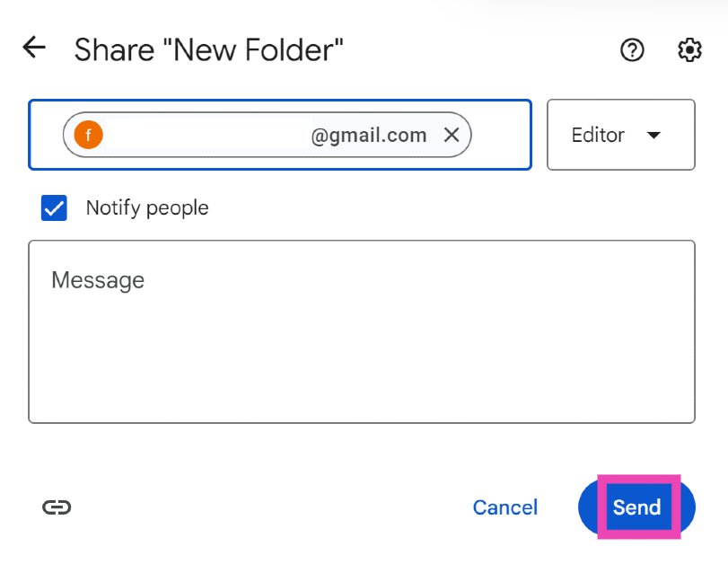Click the 'Share "New Folder"' dialog title
This screenshot has width=728, height=564.
pyautogui.click(x=208, y=49)
